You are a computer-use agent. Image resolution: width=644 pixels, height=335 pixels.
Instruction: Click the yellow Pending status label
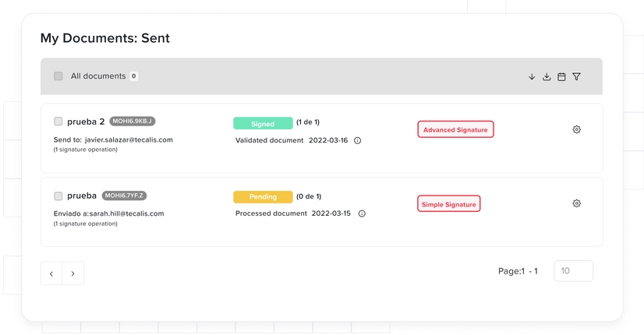coord(263,197)
